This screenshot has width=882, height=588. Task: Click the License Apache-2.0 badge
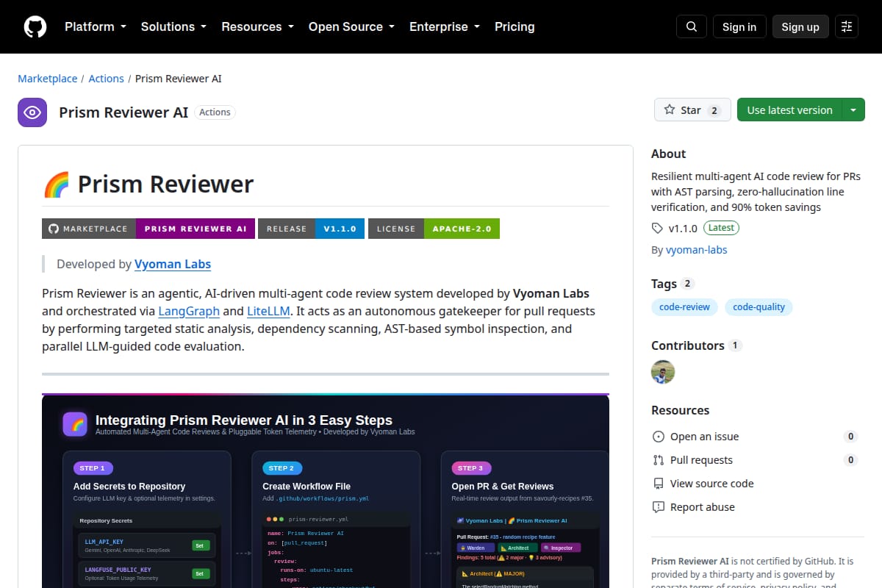[434, 229]
